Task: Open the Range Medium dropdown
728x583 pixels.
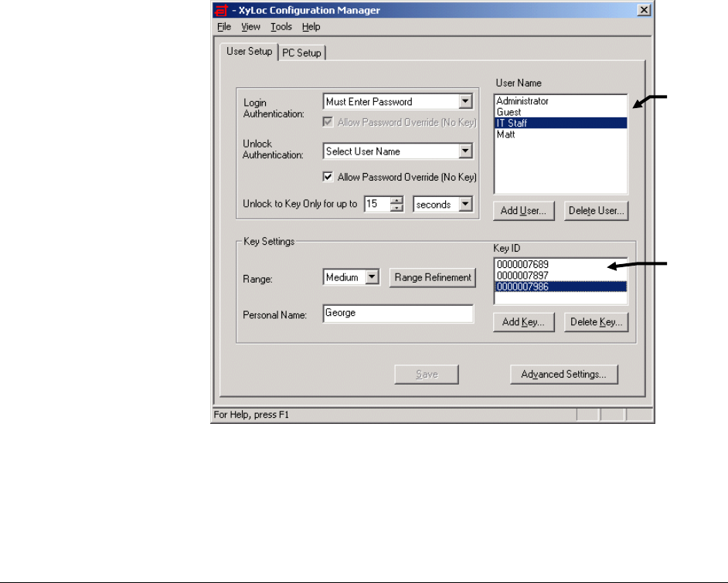Action: pyautogui.click(x=372, y=277)
